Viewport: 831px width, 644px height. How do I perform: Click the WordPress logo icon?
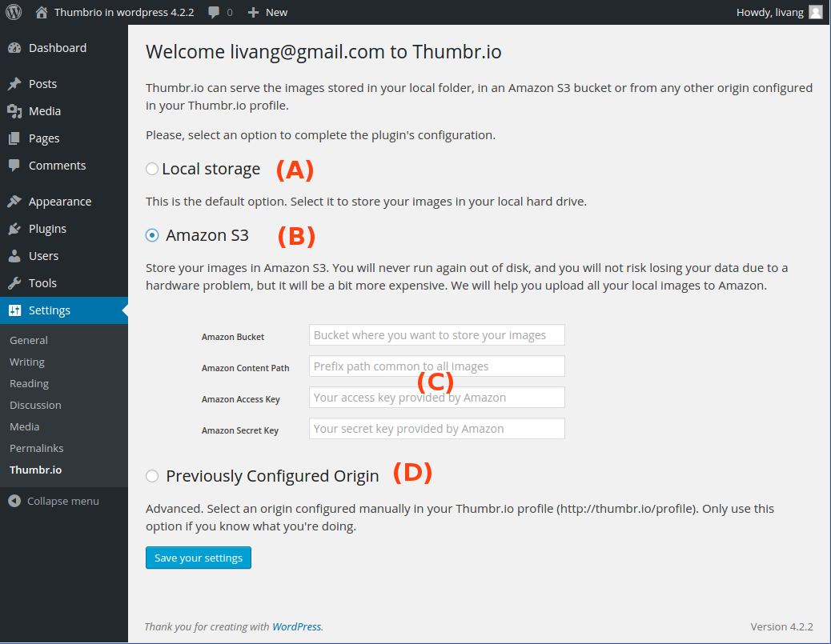tap(14, 12)
